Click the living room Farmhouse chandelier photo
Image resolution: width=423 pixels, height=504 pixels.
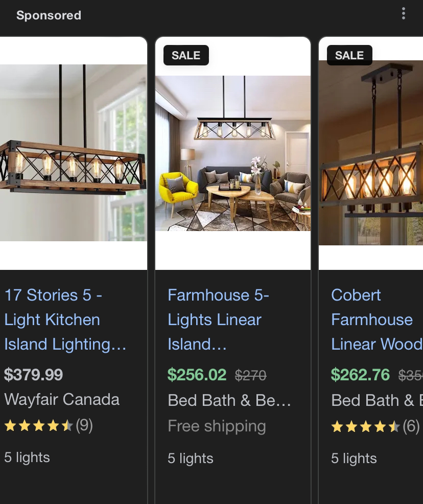(233, 153)
